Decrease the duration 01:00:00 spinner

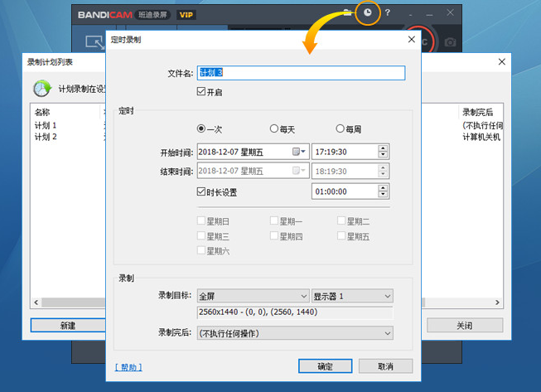coord(383,195)
